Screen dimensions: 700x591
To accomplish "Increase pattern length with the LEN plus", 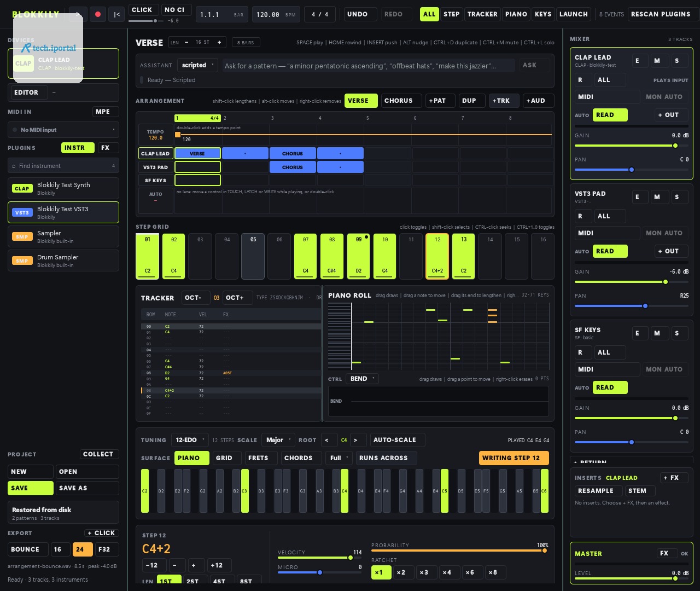I will click(219, 42).
